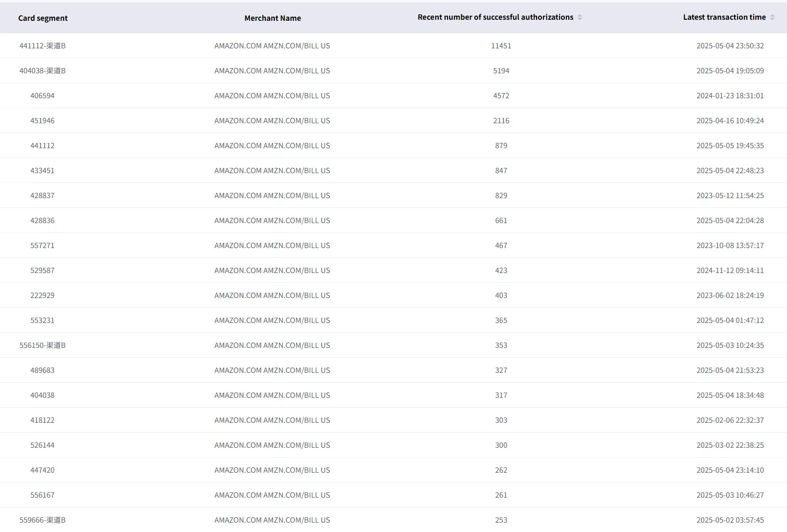
Task: Select card segment 556150-渠道B
Action: click(x=42, y=345)
